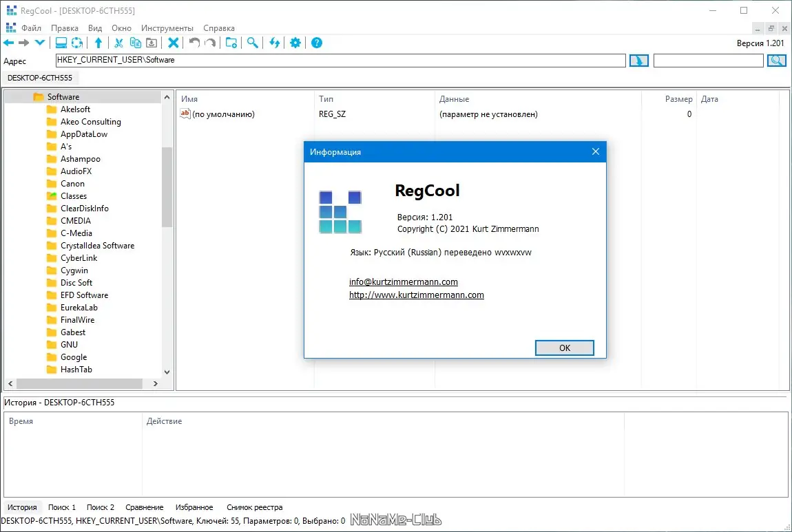Select the Akeo Consulting key
792x532 pixels.
(91, 122)
